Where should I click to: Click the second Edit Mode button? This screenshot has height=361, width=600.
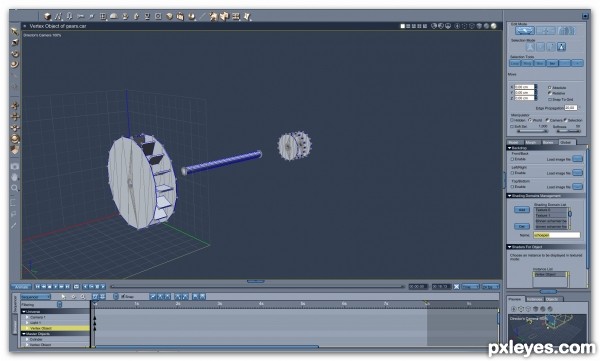point(546,31)
